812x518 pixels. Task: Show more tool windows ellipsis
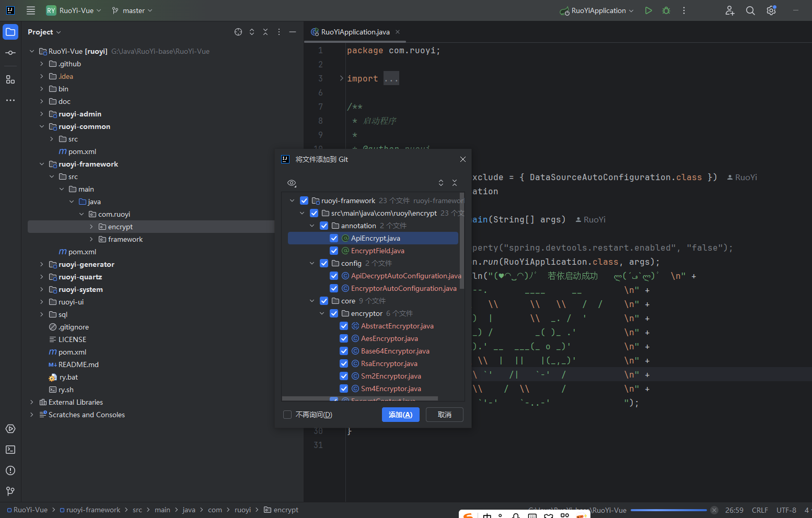(10, 100)
